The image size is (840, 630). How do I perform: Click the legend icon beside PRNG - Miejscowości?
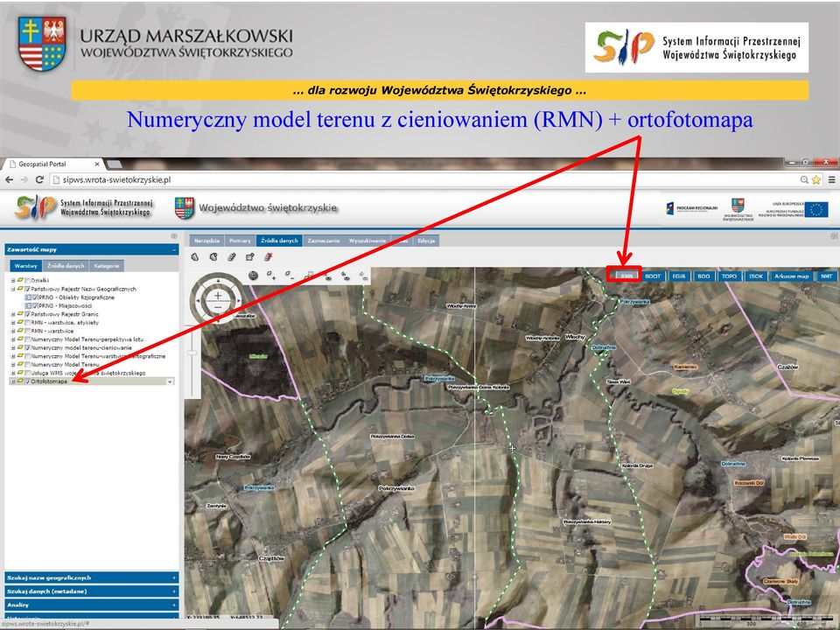28,306
